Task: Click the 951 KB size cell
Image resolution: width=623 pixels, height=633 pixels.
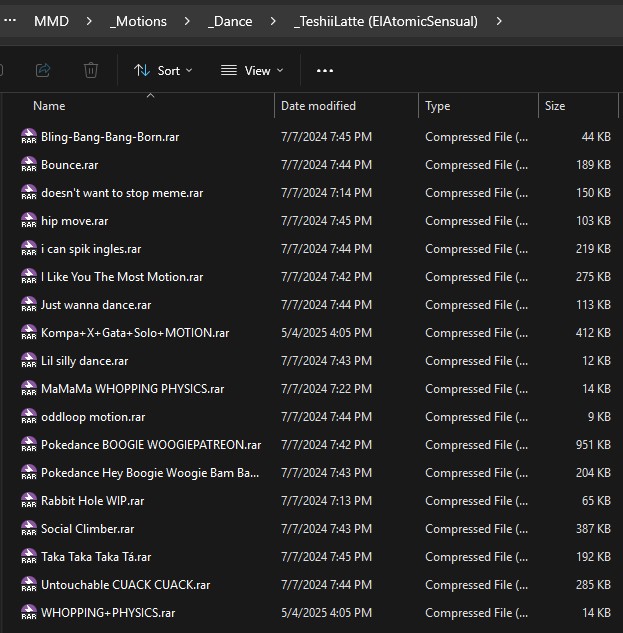Action: pos(593,444)
